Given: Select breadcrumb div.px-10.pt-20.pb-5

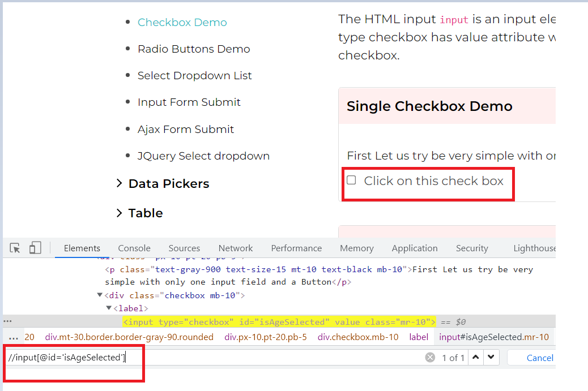Looking at the screenshot, I should tap(266, 337).
